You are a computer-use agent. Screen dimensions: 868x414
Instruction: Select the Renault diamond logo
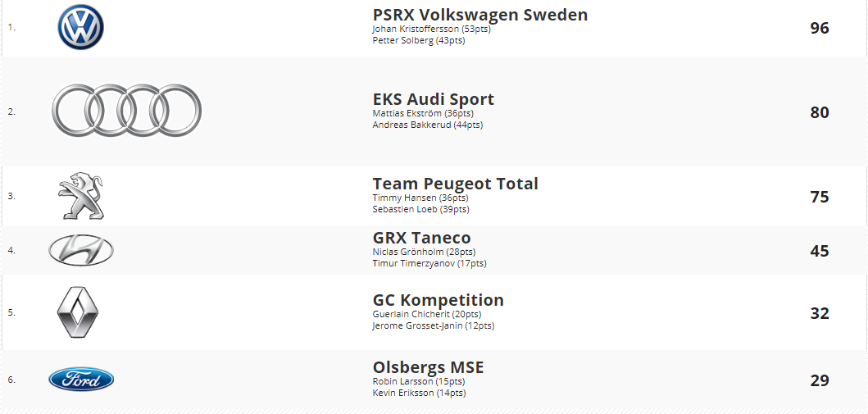pos(78,312)
